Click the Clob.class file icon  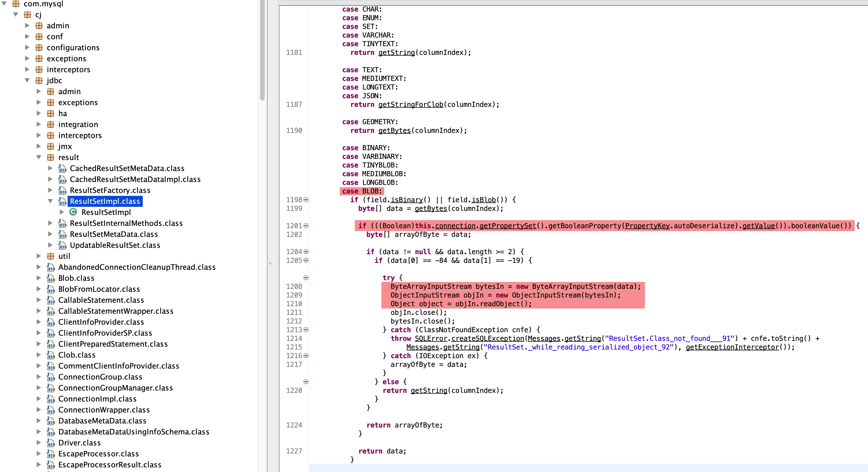coord(51,355)
